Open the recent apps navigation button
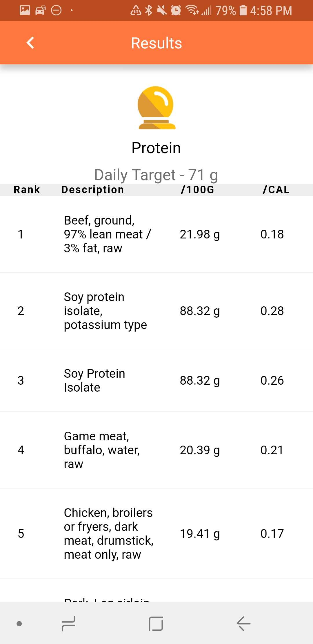 [69, 623]
